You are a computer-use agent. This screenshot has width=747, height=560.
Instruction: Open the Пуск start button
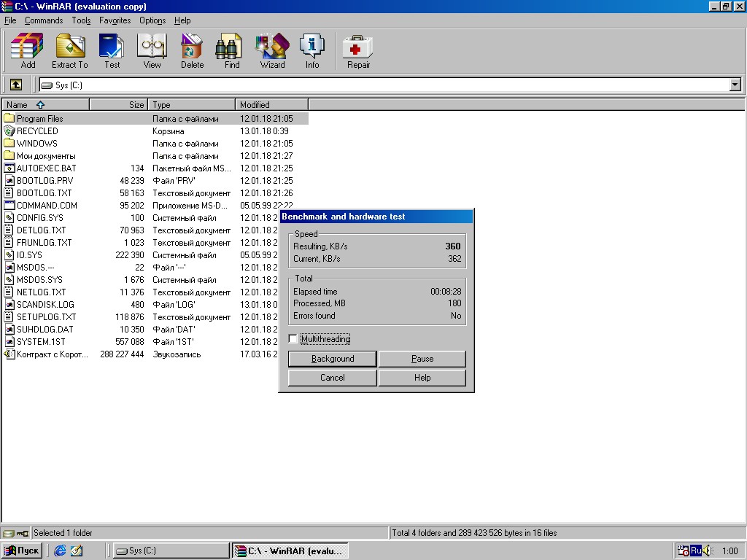(22, 551)
